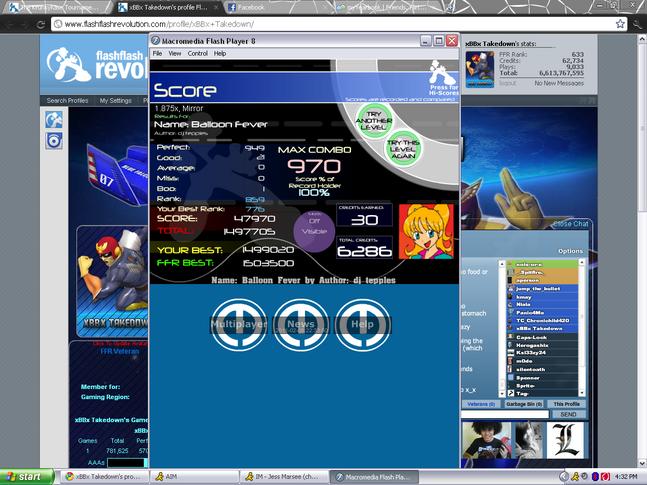
Task: Click the browser reload icon
Action: pos(40,24)
